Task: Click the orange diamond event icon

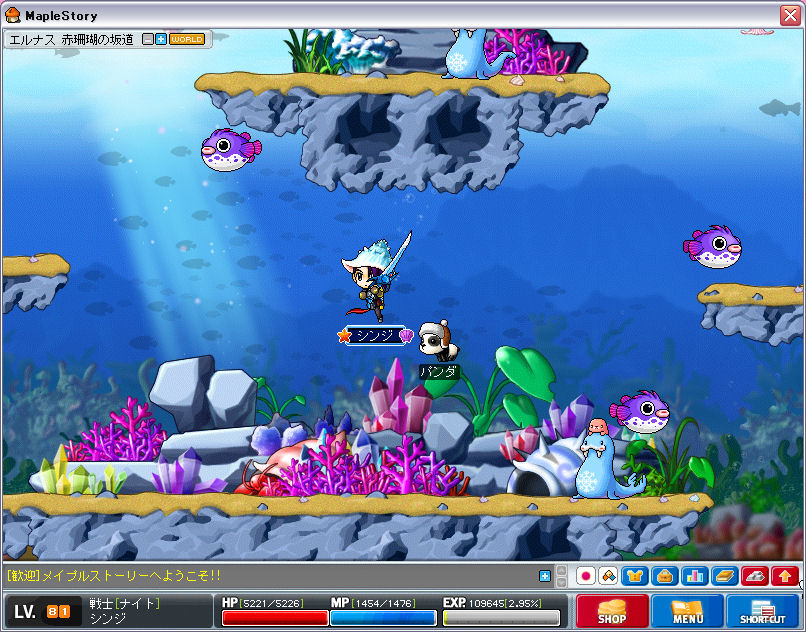Action: (607, 576)
